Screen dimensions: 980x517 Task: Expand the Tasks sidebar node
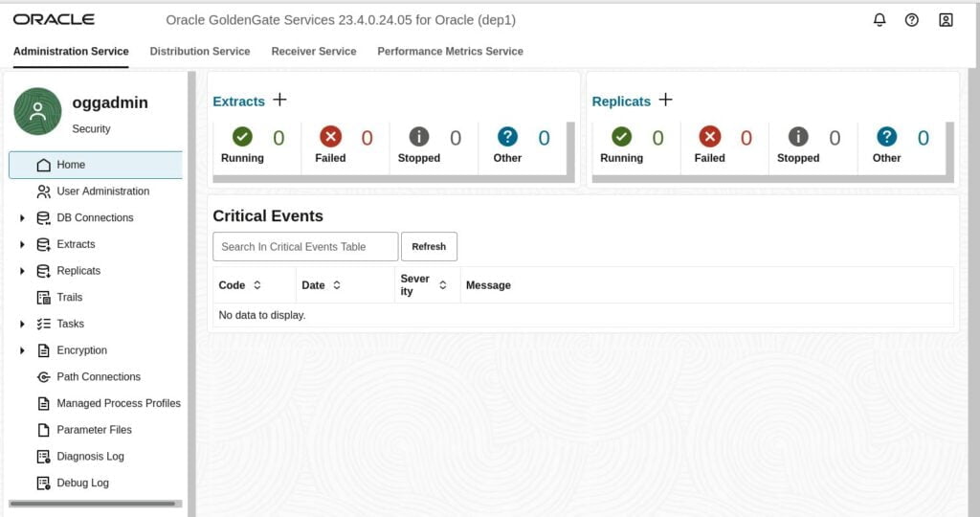pos(22,325)
